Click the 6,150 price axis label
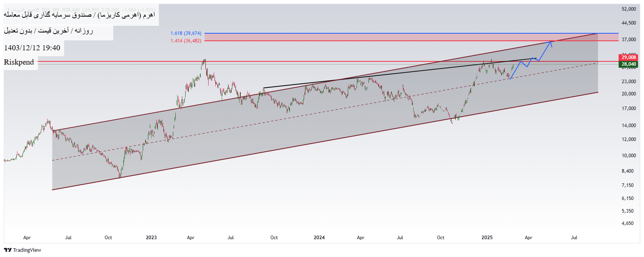 (627, 198)
